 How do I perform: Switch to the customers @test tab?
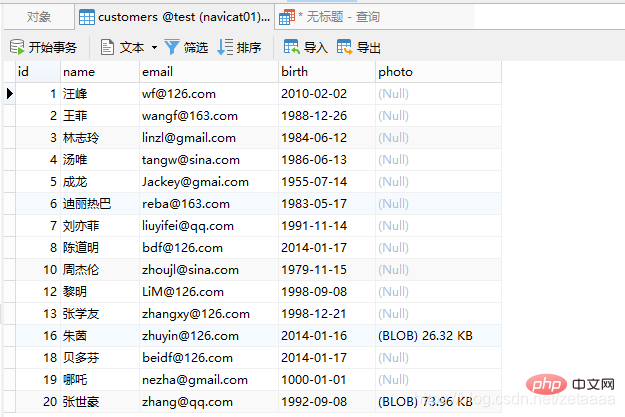click(x=174, y=17)
